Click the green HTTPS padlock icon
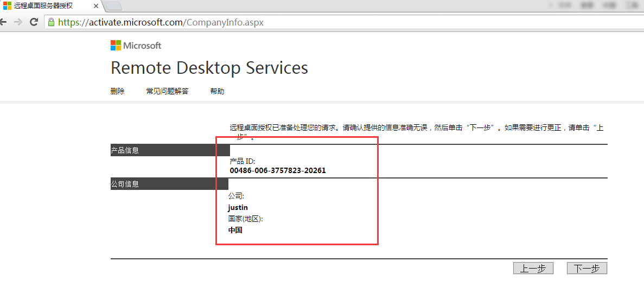The width and height of the screenshot is (644, 287). [52, 22]
